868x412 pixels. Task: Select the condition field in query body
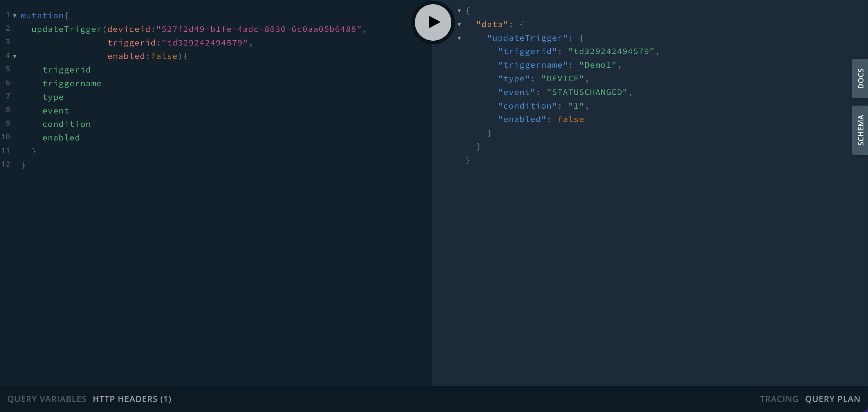tap(66, 123)
